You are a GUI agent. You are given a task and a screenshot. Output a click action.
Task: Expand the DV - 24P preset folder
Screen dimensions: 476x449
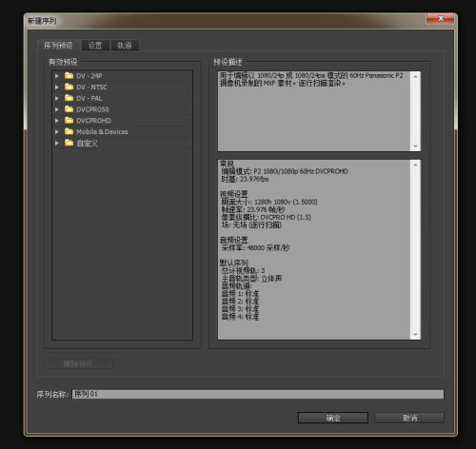(57, 76)
